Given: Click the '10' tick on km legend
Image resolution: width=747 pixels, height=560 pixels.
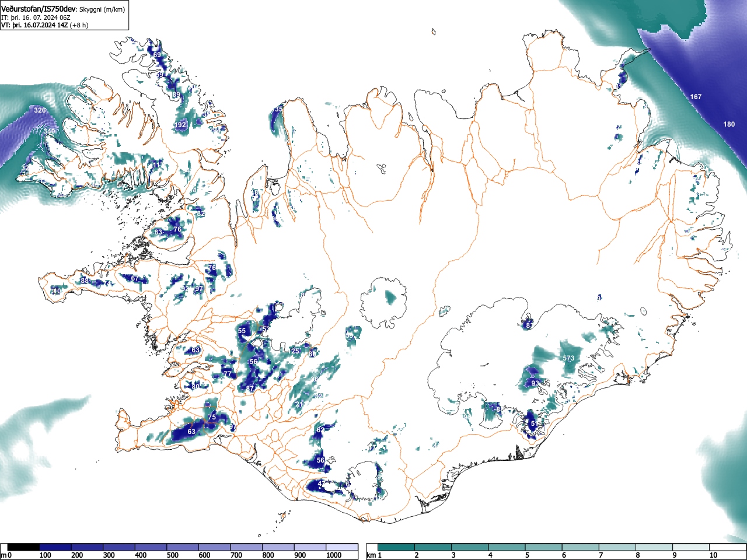Looking at the screenshot, I should pos(713,555).
